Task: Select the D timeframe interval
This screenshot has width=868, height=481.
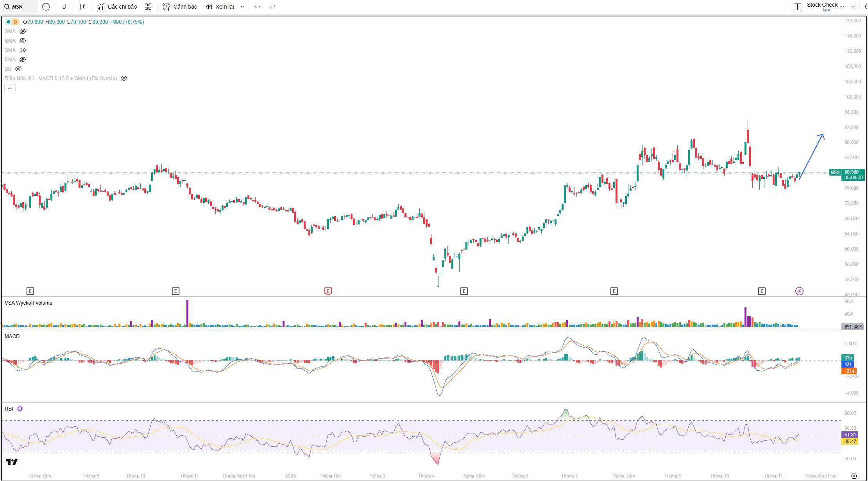Action: coord(64,7)
